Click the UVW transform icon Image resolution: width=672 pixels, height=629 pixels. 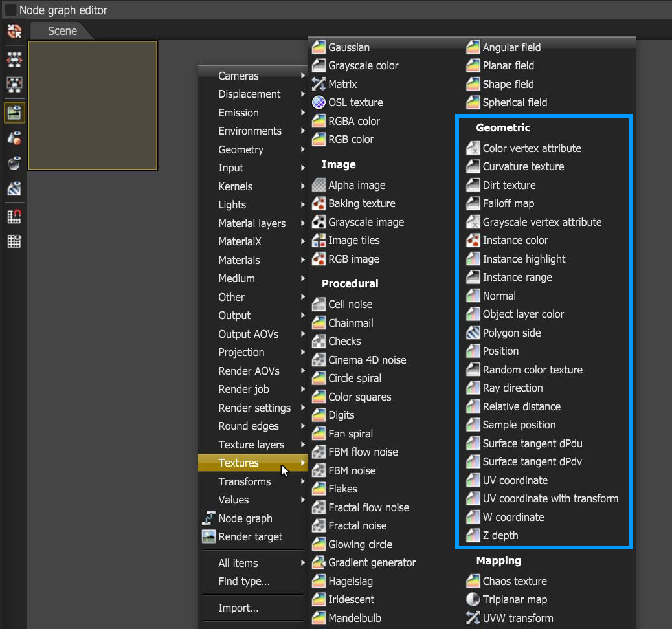[473, 618]
